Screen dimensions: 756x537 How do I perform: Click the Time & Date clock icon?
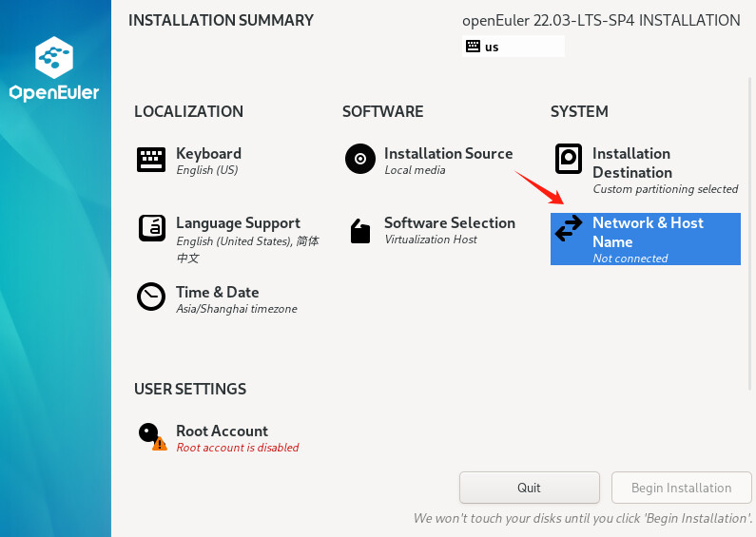coord(151,297)
